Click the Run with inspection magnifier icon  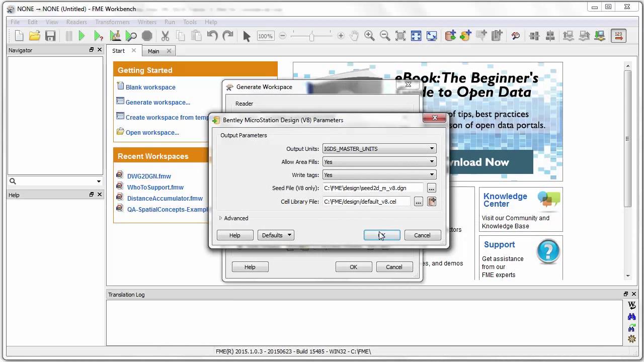(x=131, y=36)
